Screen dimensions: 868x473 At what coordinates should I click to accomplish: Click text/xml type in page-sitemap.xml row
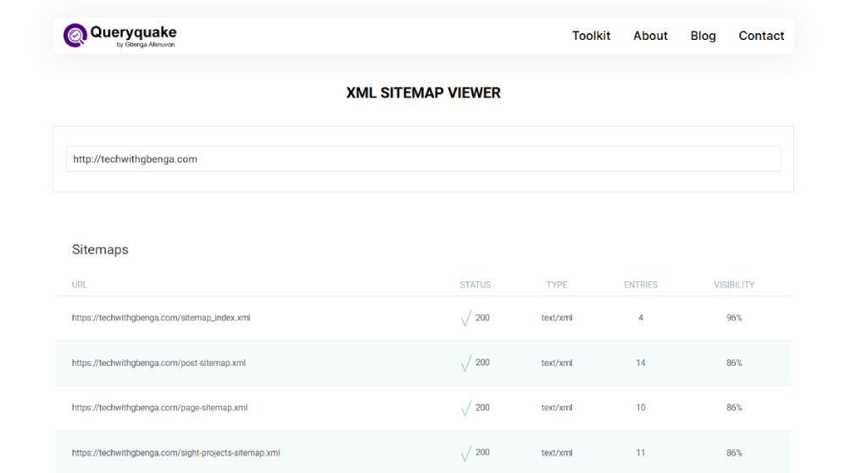557,408
